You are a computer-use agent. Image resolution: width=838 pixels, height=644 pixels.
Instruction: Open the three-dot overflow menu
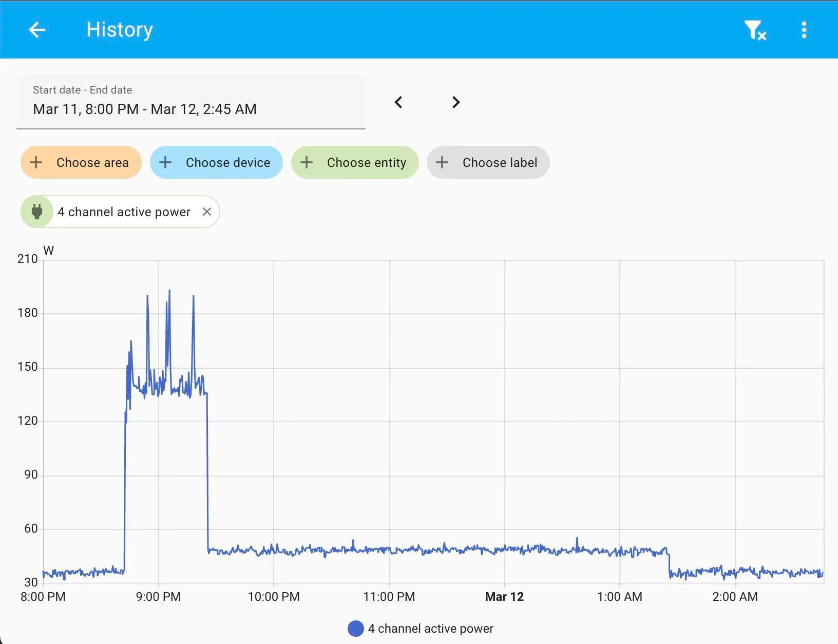pos(804,30)
